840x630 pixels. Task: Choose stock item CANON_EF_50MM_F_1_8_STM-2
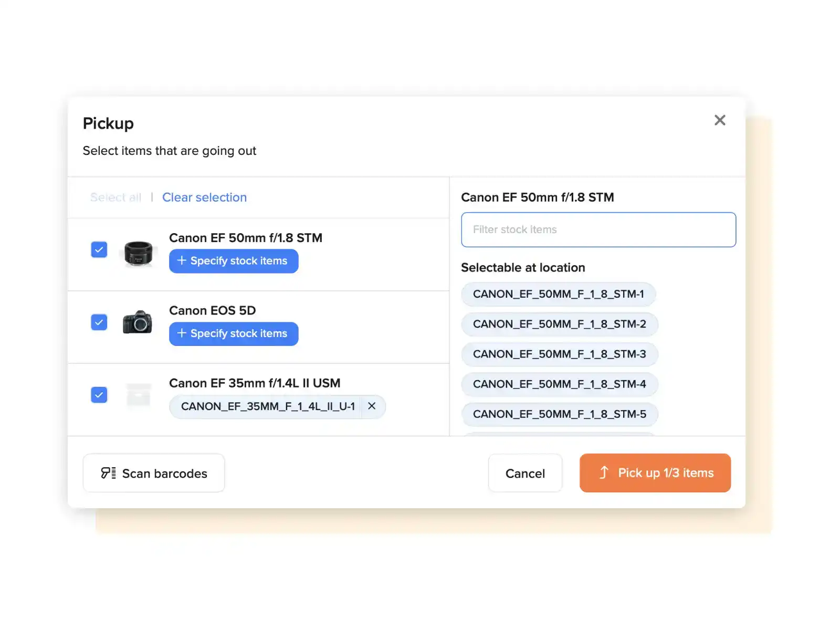tap(559, 324)
